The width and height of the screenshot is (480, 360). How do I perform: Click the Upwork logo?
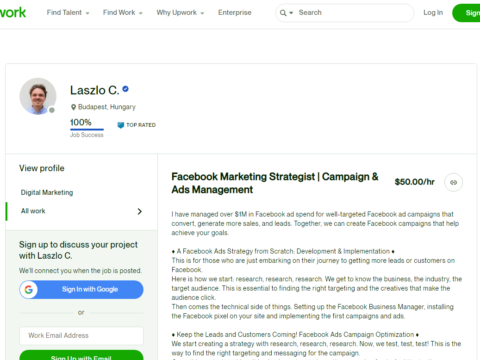(x=13, y=12)
